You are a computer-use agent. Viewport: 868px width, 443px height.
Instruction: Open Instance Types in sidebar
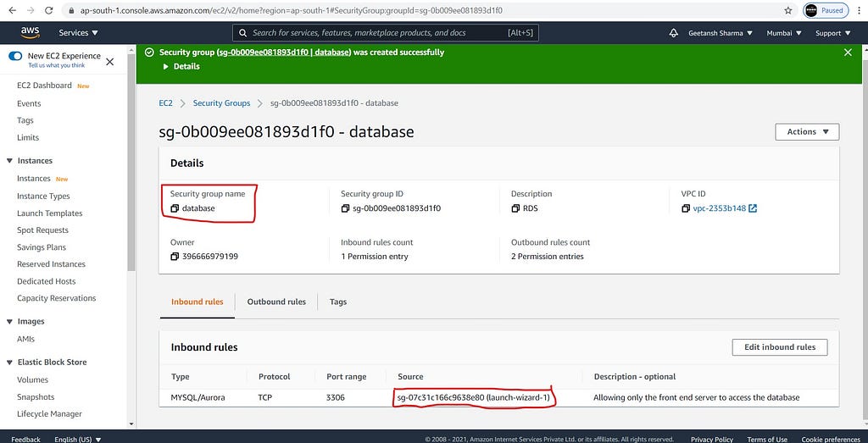click(x=43, y=197)
